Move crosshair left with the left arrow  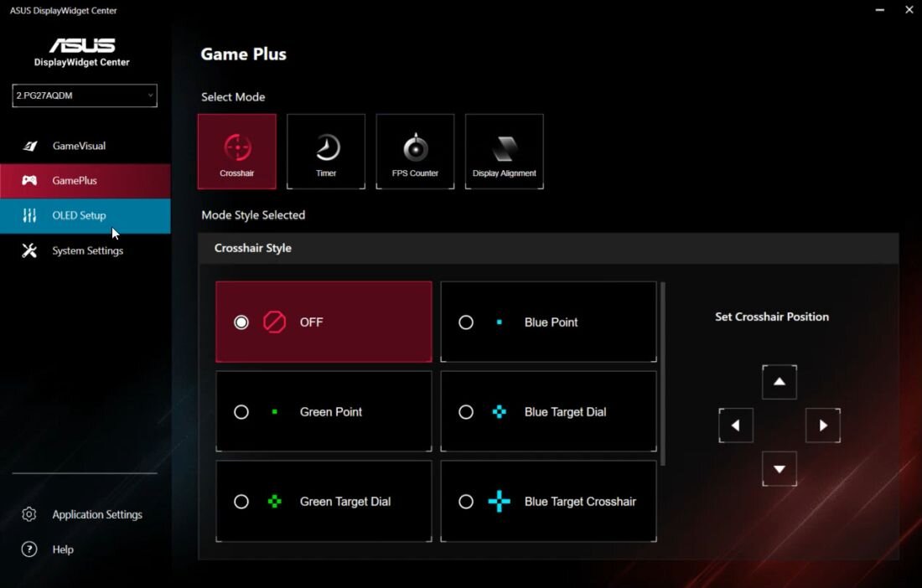(x=736, y=426)
